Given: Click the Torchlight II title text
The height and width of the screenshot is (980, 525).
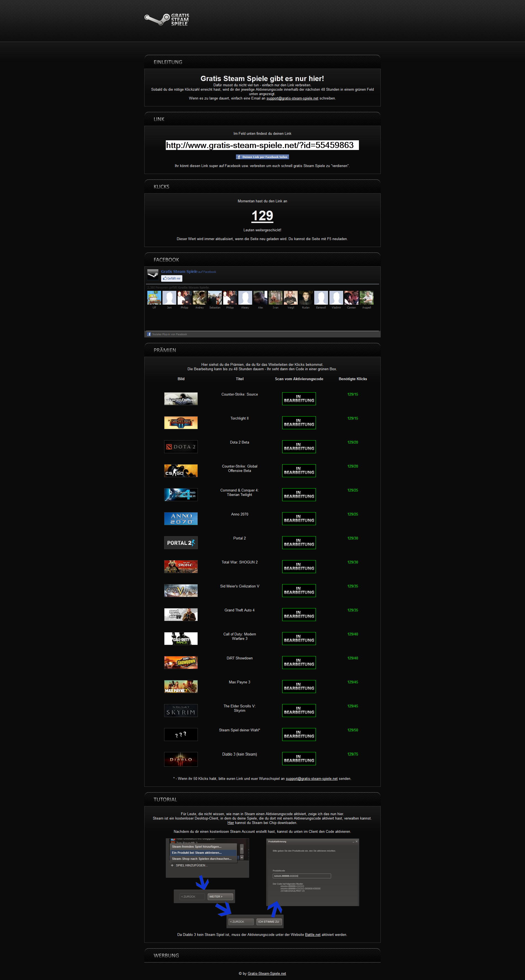Looking at the screenshot, I should pos(239,418).
